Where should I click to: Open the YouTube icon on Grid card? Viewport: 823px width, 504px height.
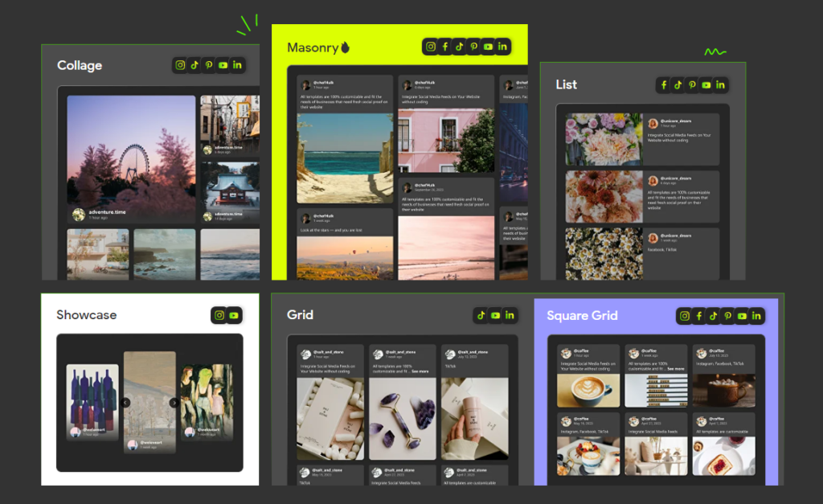pyautogui.click(x=495, y=315)
